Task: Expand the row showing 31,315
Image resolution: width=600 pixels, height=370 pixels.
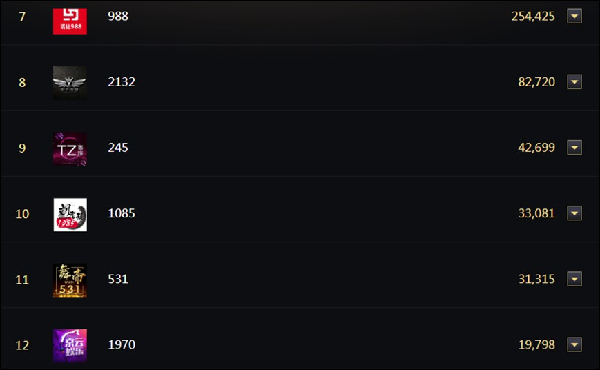Action: point(574,279)
